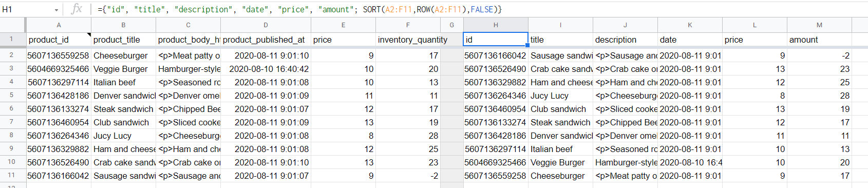Click 'Steak sandwich' in column I
This screenshot has height=188, width=868.
click(560, 122)
